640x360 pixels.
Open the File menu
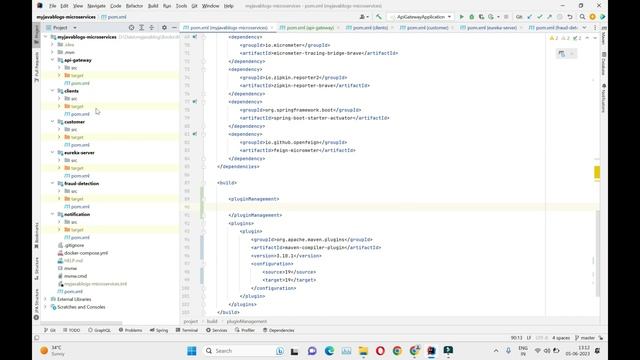(x=52, y=6)
